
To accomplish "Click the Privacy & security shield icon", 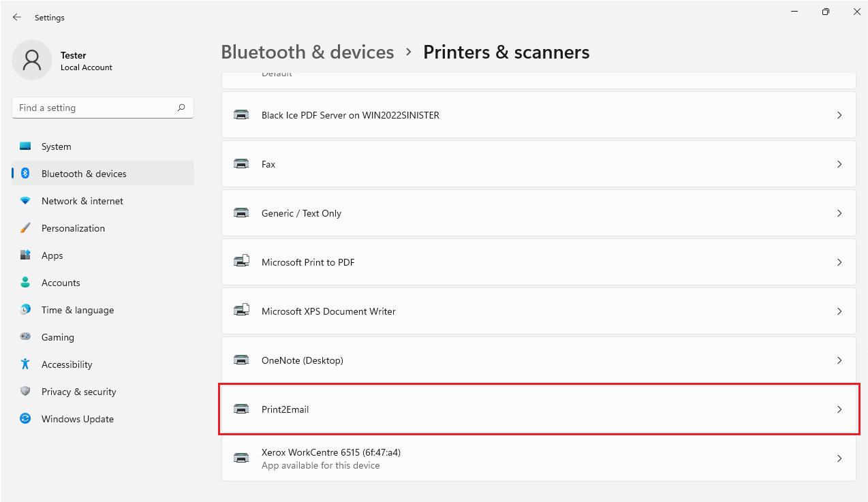I will 25,392.
